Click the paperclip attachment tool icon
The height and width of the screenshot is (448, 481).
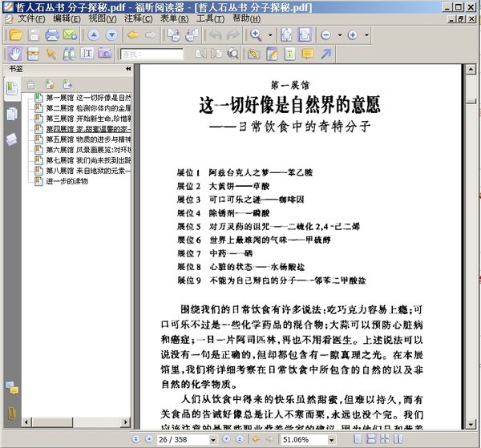(x=253, y=54)
